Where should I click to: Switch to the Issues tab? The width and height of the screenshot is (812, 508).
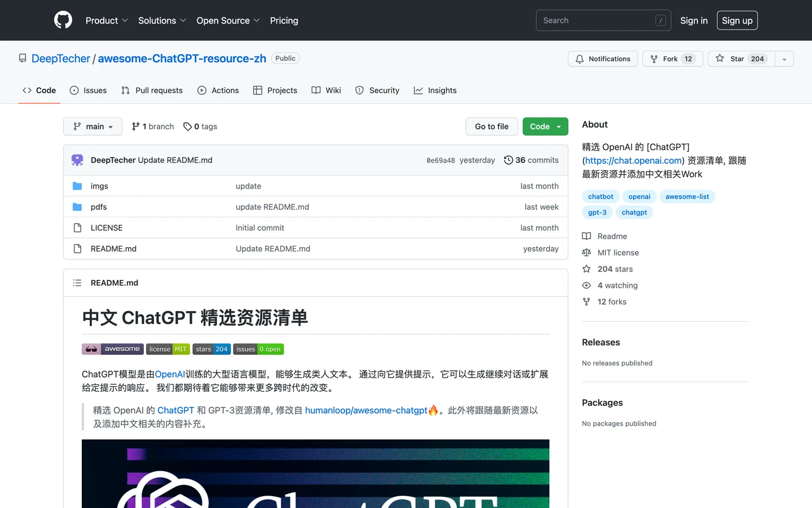pyautogui.click(x=88, y=90)
